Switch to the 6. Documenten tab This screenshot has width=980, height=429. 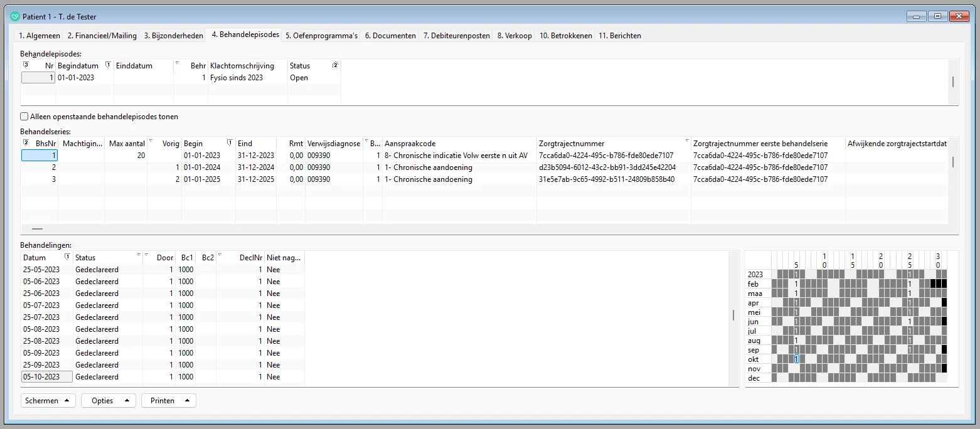click(x=390, y=36)
